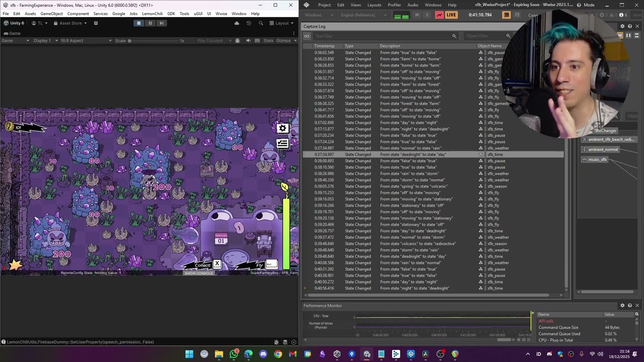Toggle the Wwise capture graph button
The height and width of the screenshot is (362, 644).
(x=439, y=15)
